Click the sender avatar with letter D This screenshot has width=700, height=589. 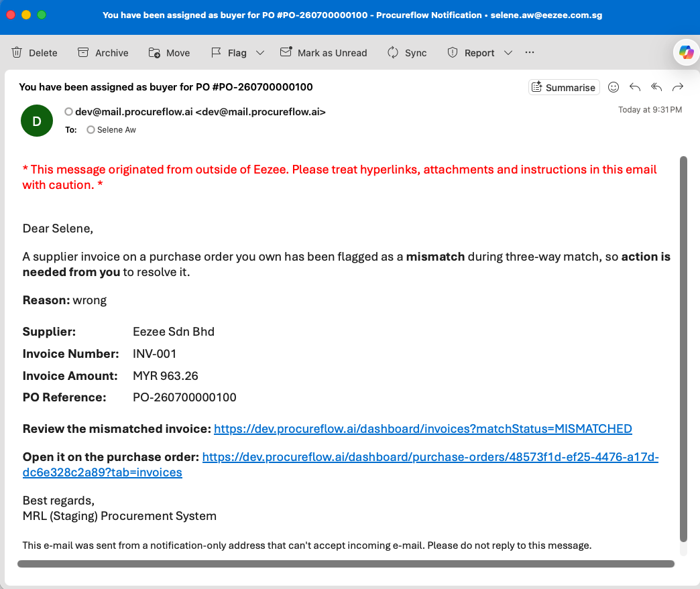(x=37, y=121)
